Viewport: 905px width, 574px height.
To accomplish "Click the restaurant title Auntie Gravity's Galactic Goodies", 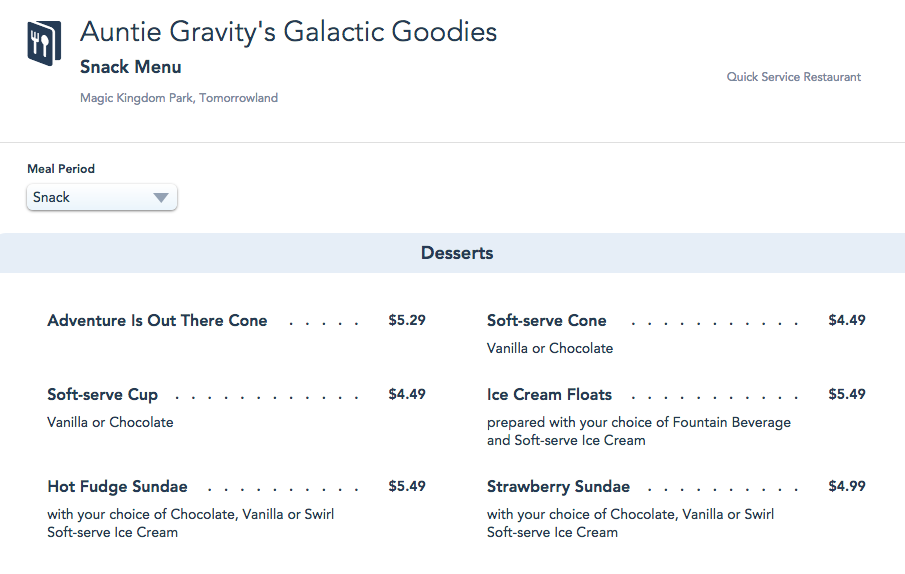I will click(x=288, y=32).
